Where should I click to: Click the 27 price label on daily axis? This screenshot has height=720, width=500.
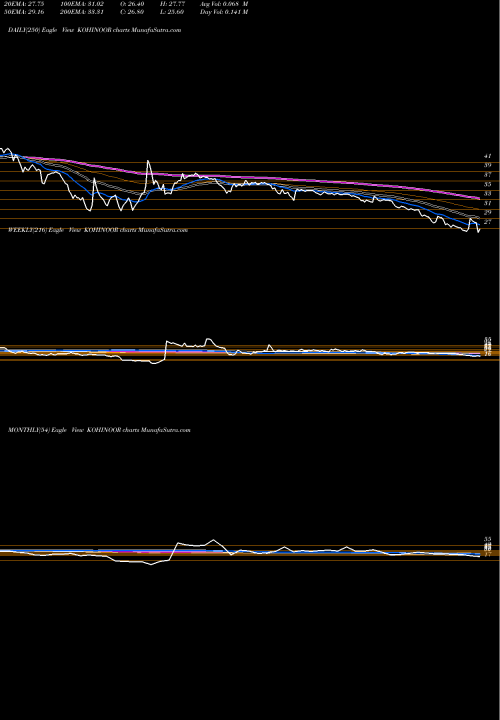(x=488, y=222)
